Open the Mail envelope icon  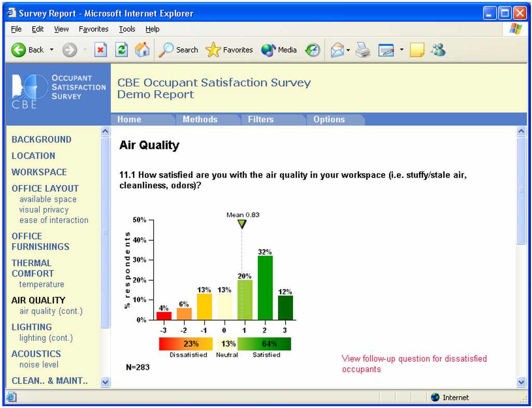[337, 50]
